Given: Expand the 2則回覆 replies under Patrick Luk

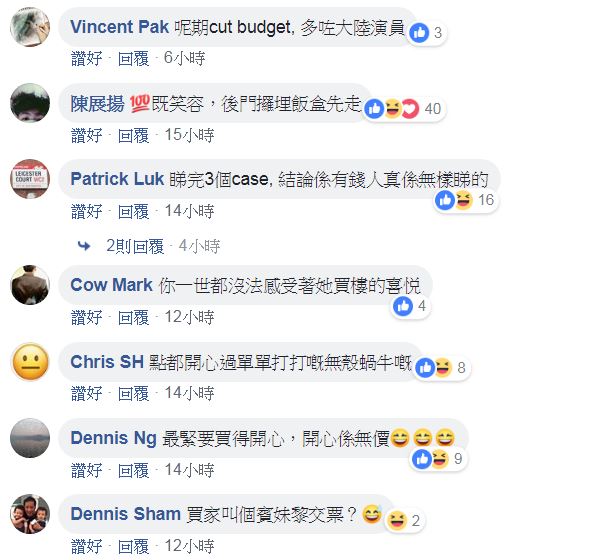Looking at the screenshot, I should (135, 246).
